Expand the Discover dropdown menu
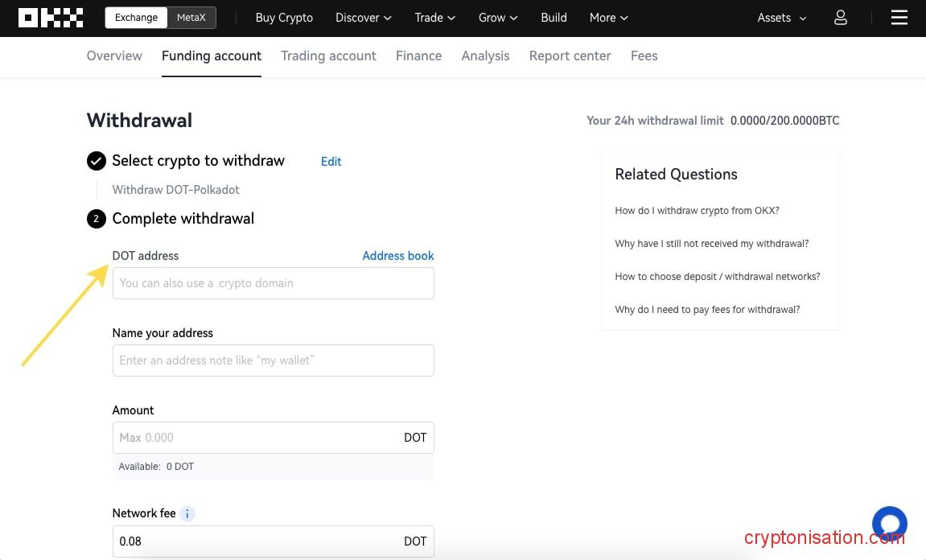926x560 pixels. pos(364,18)
